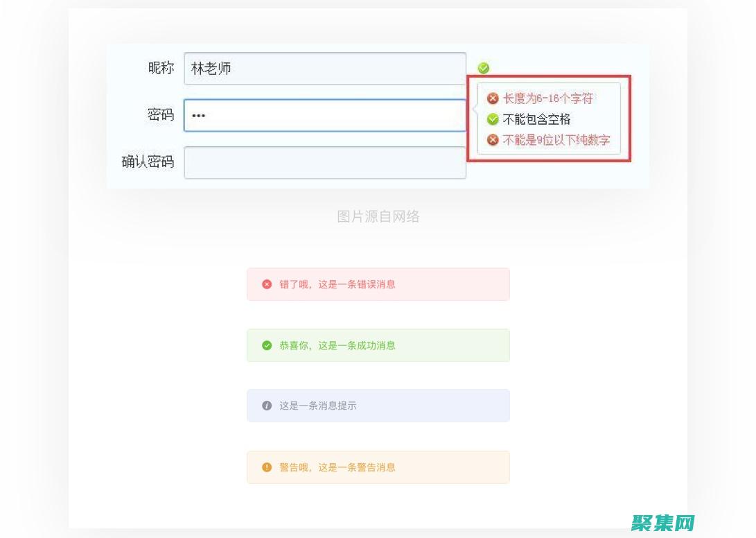Click the warning text 警告哦，这是一条警告消息

337,467
